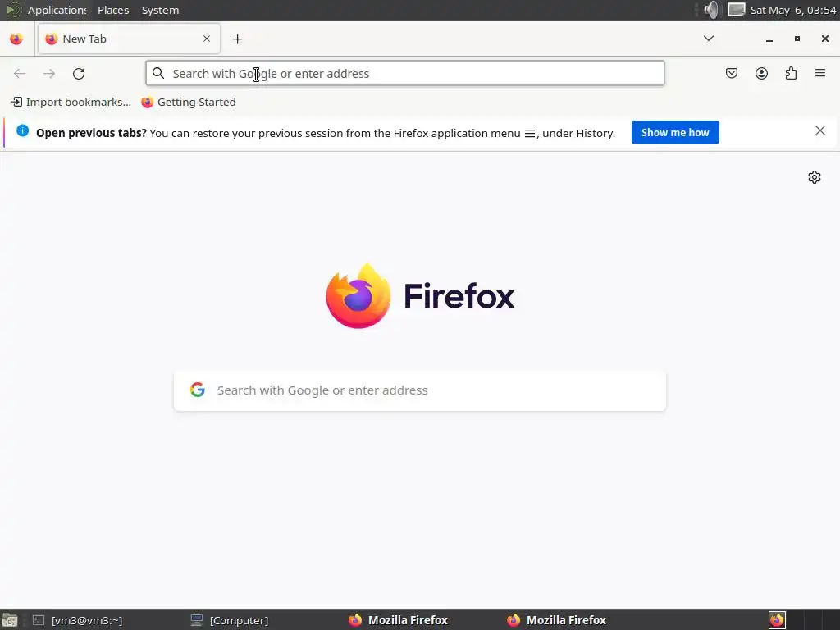Switch to the first Mozilla Firefox taskbar entry
840x630 pixels.
click(x=398, y=620)
